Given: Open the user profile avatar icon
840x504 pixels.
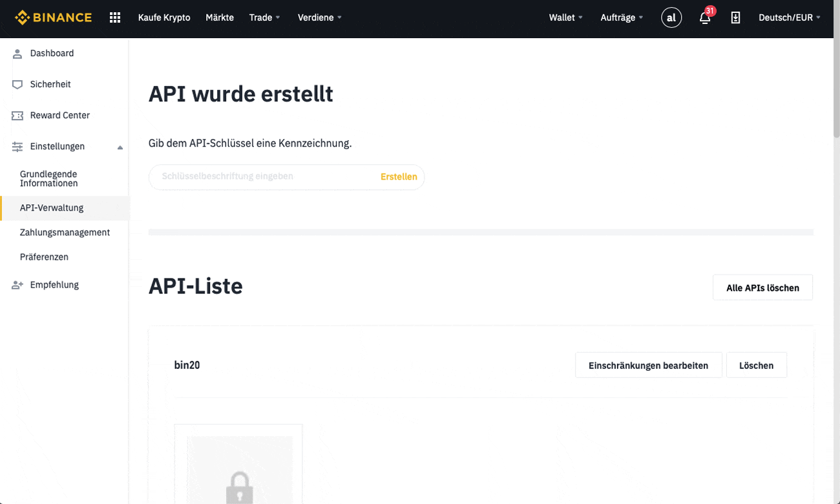Looking at the screenshot, I should tap(671, 17).
